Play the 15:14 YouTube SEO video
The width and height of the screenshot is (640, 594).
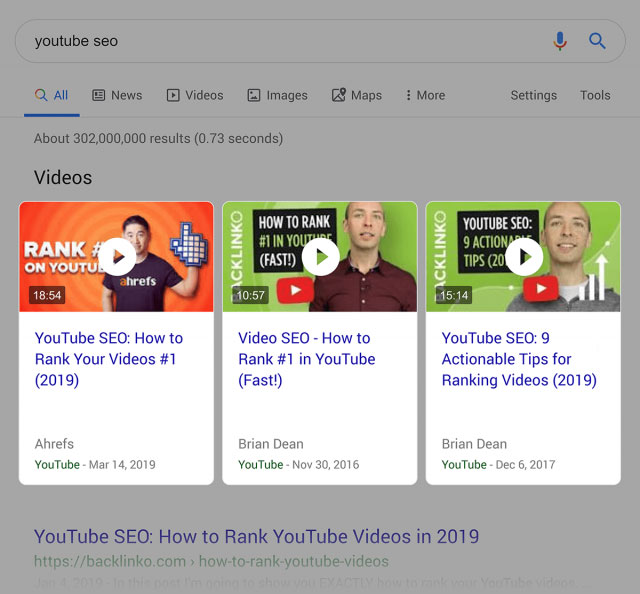point(523,257)
